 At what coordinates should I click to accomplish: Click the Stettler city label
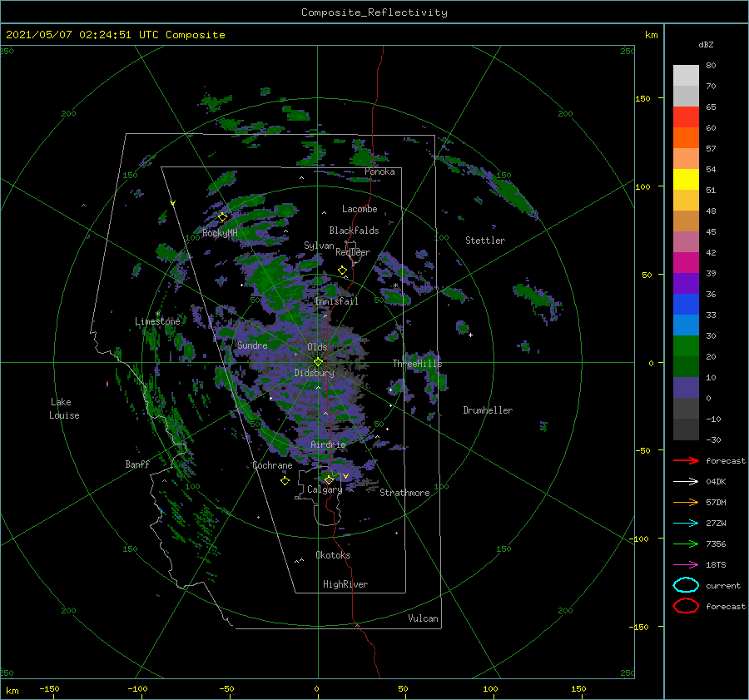(485, 241)
